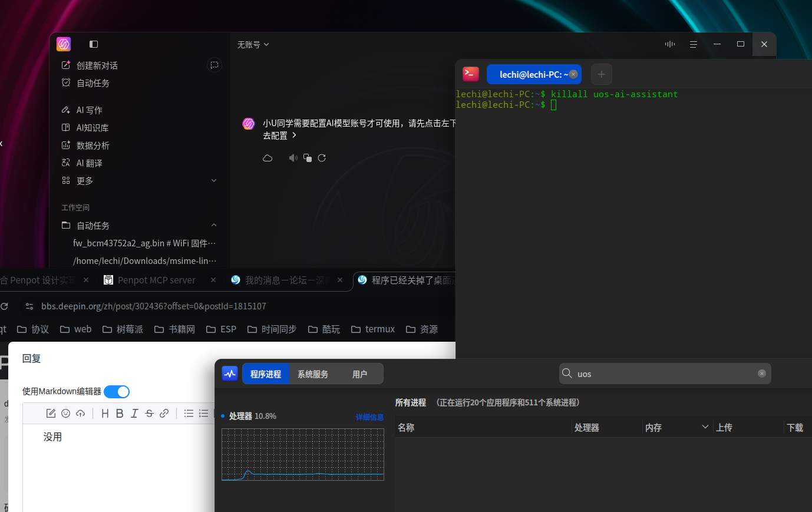Toggle strikethrough in the reply editor
This screenshot has width=812, height=512.
[x=149, y=414]
